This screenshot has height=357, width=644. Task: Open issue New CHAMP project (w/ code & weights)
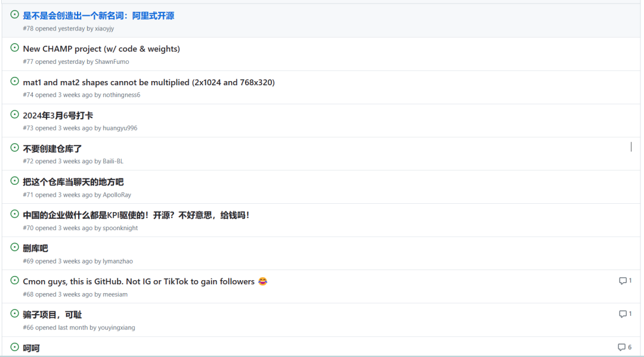click(101, 49)
